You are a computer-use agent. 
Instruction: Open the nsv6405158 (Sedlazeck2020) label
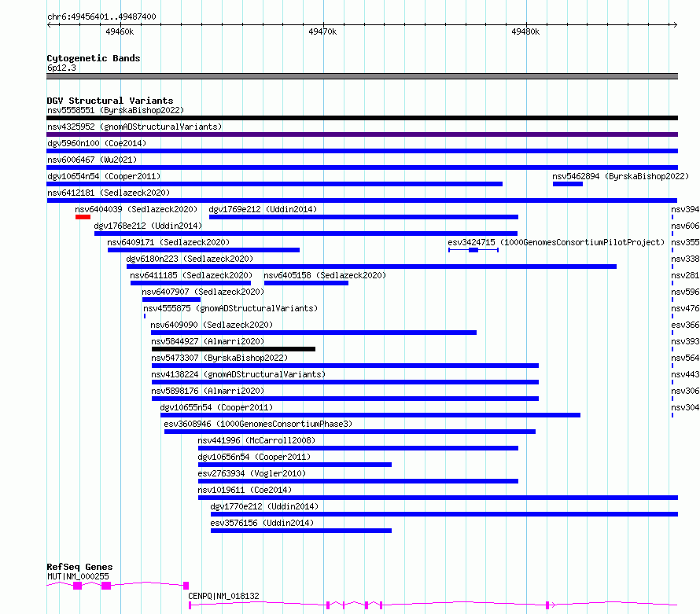(325, 275)
